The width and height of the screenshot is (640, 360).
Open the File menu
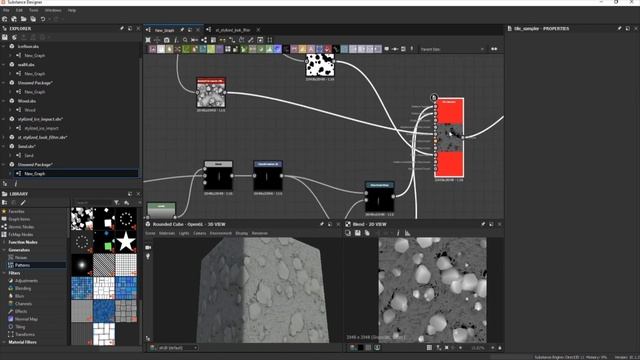click(x=6, y=10)
